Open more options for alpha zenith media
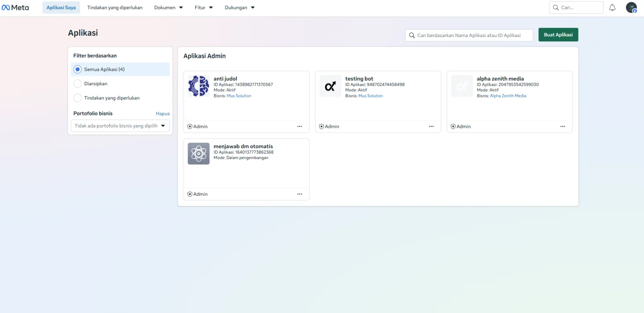644x313 pixels. [x=563, y=126]
